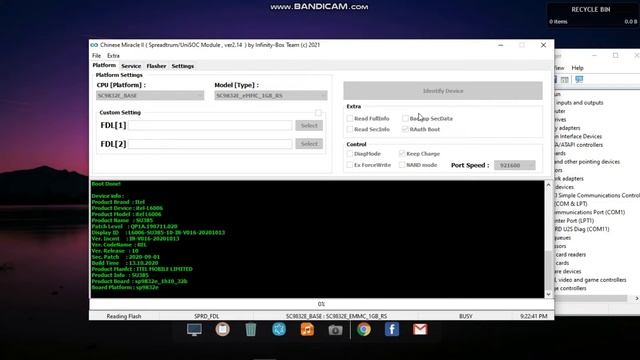Image resolution: width=640 pixels, height=360 pixels.
Task: Switch to the Flasher tab
Action: (x=156, y=66)
